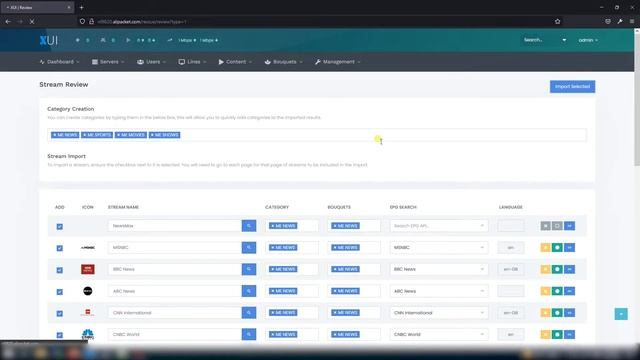Image resolution: width=640 pixels, height=360 pixels.
Task: Click the blue action icon in NewsMax row
Action: [x=569, y=226]
